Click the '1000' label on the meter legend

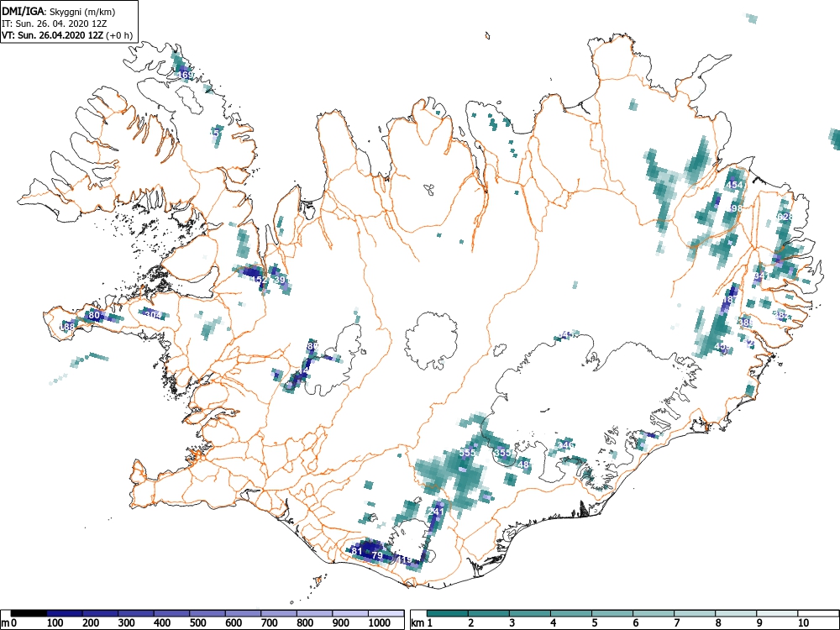(380, 623)
